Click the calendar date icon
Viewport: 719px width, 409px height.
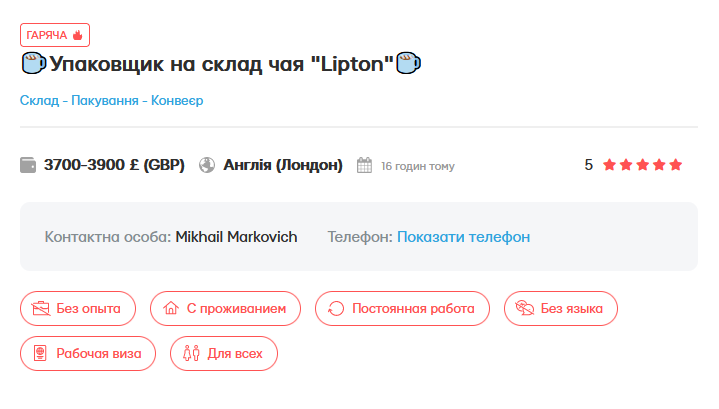[x=365, y=165]
